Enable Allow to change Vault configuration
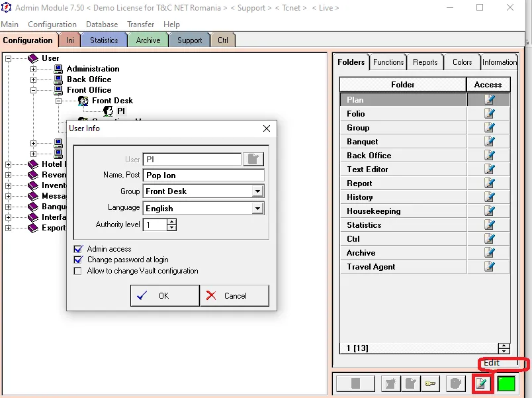This screenshot has height=398, width=532. [77, 271]
